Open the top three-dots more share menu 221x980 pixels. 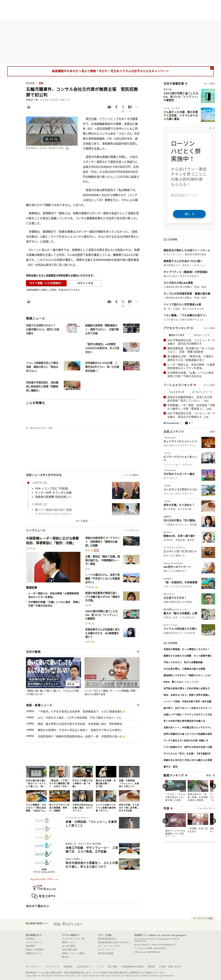pos(137,107)
